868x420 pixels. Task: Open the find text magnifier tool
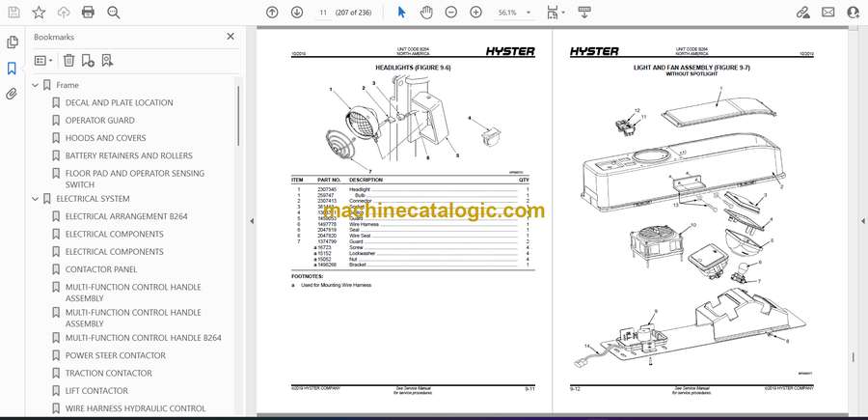pos(114,13)
